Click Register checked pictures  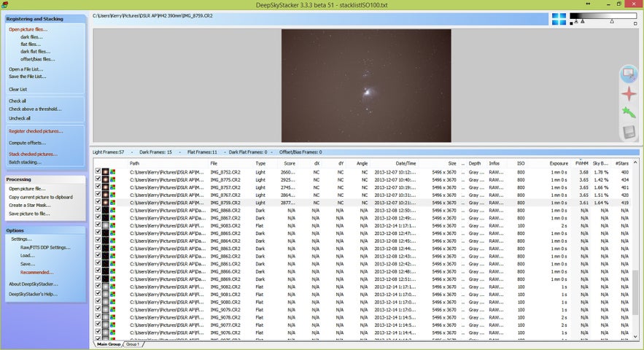click(x=36, y=131)
